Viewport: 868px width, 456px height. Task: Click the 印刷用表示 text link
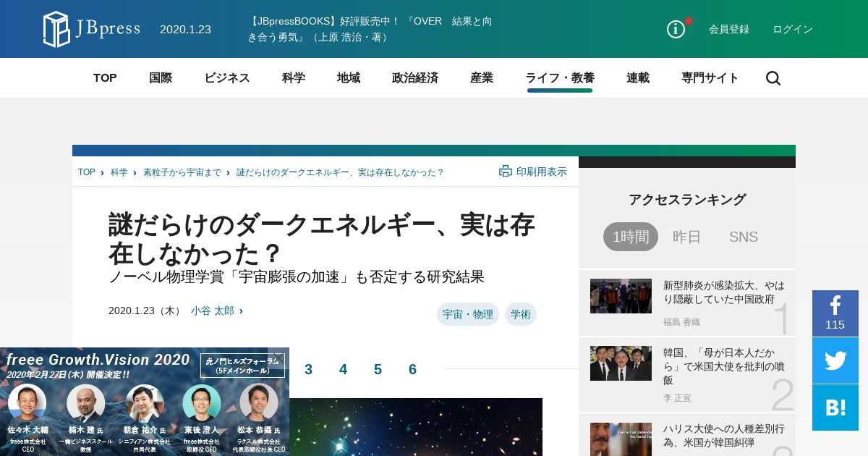(x=542, y=172)
